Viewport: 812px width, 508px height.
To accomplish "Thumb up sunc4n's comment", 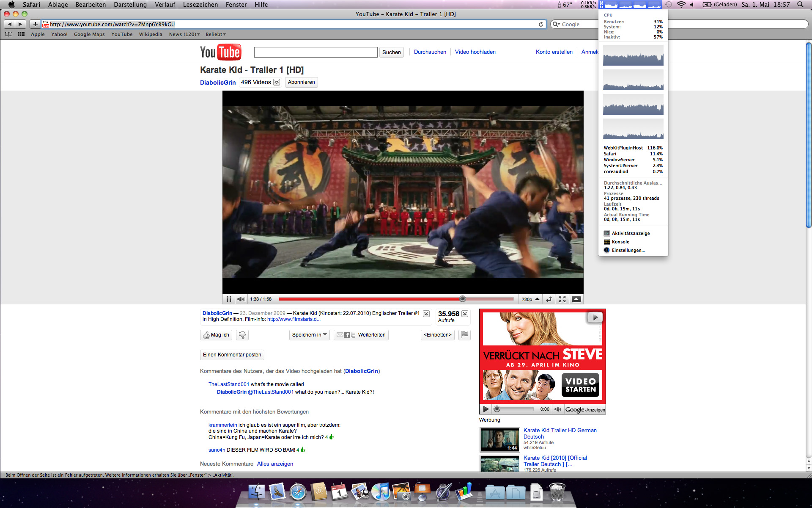I will click(x=303, y=450).
